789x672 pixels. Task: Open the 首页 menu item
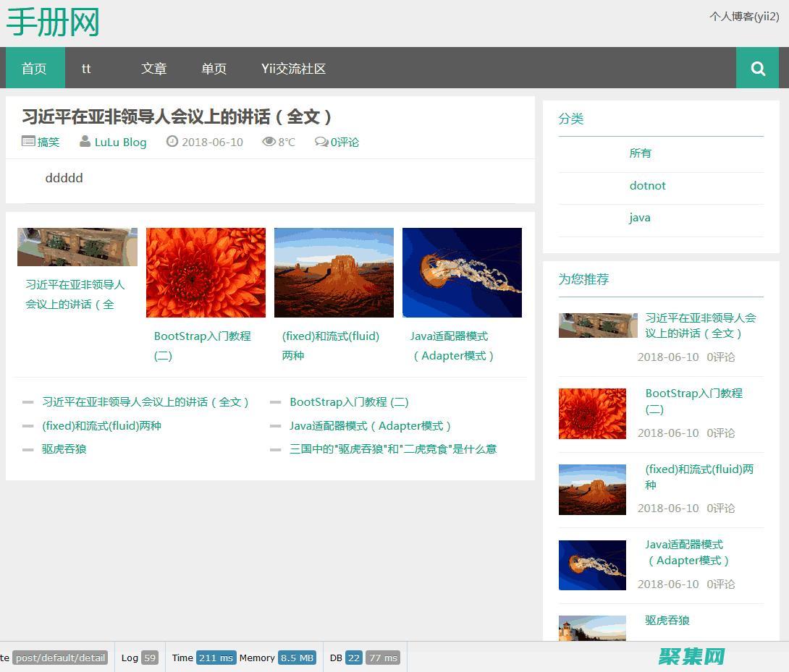pos(34,68)
